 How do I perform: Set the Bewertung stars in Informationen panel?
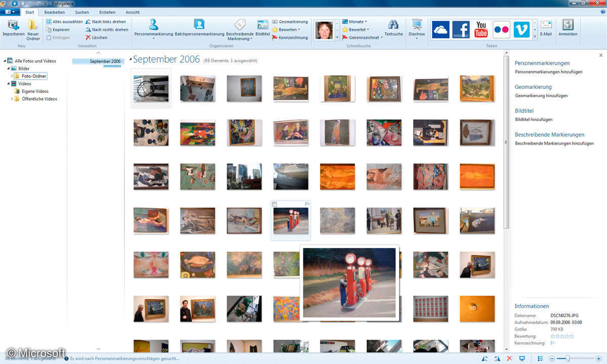click(562, 336)
